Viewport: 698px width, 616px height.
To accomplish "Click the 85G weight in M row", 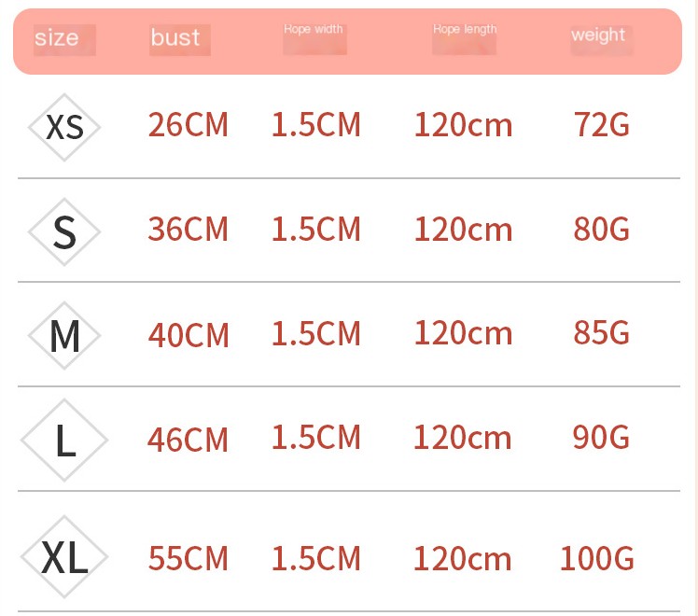I will pyautogui.click(x=601, y=332).
